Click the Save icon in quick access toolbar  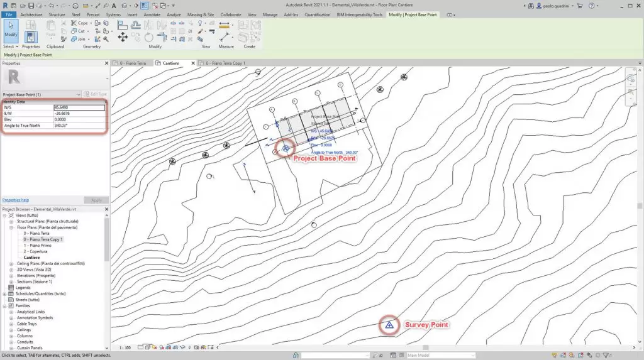coord(31,5)
